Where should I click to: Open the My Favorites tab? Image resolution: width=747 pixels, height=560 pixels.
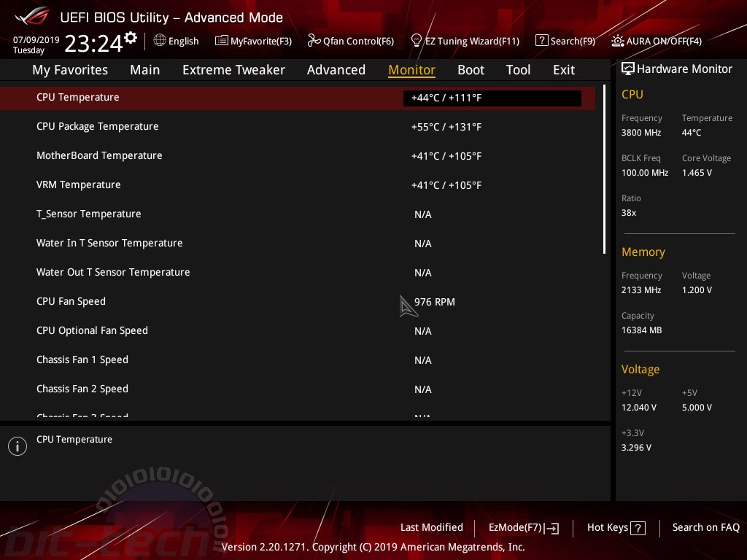(x=70, y=70)
